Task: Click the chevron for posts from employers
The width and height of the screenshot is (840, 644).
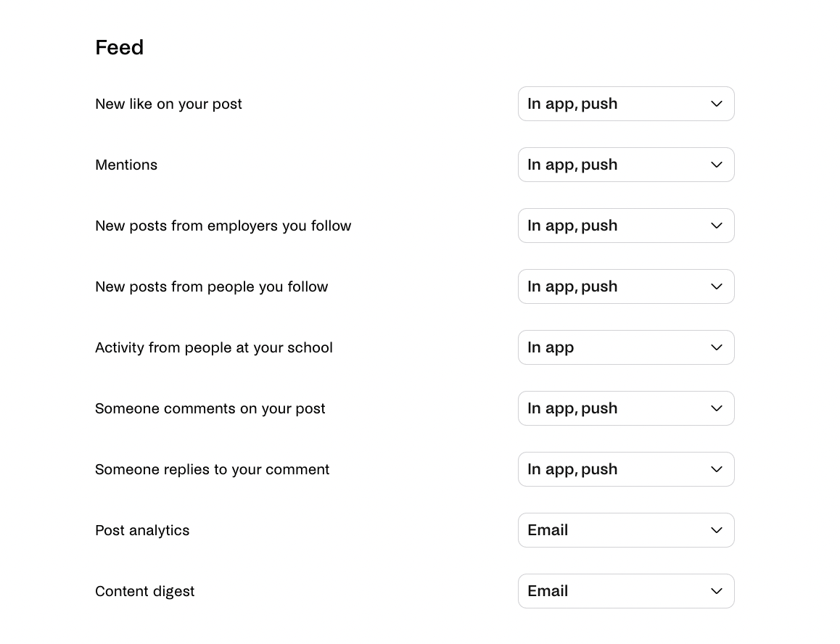Action: [716, 226]
